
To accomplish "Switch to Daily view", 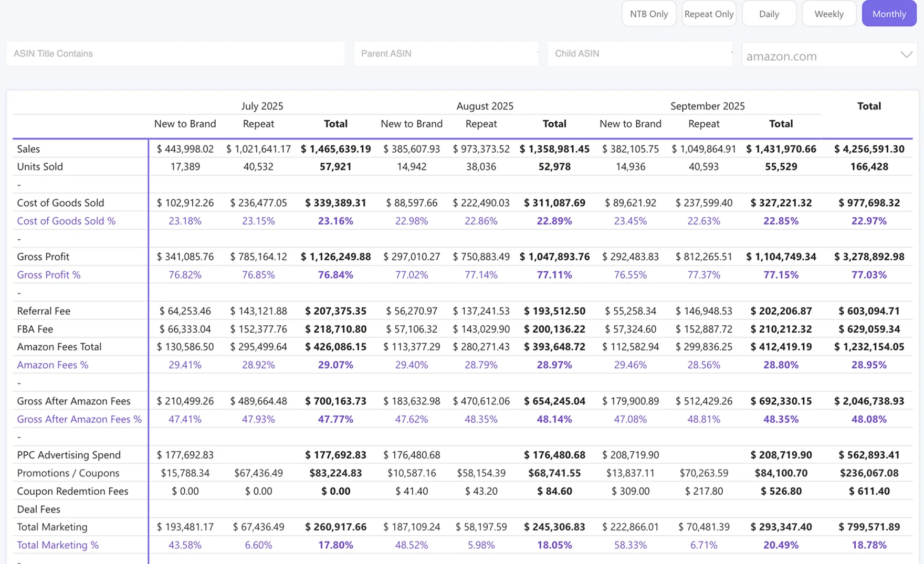I will coord(769,14).
